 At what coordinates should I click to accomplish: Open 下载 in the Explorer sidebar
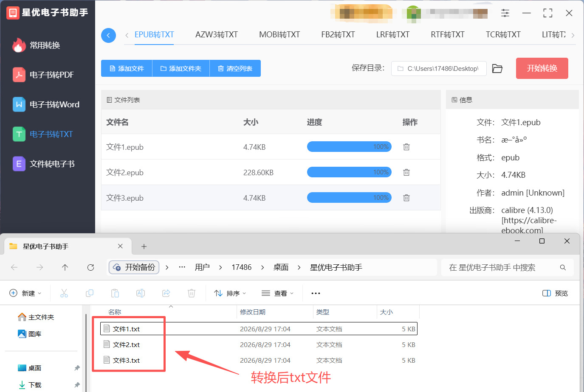tap(30, 385)
